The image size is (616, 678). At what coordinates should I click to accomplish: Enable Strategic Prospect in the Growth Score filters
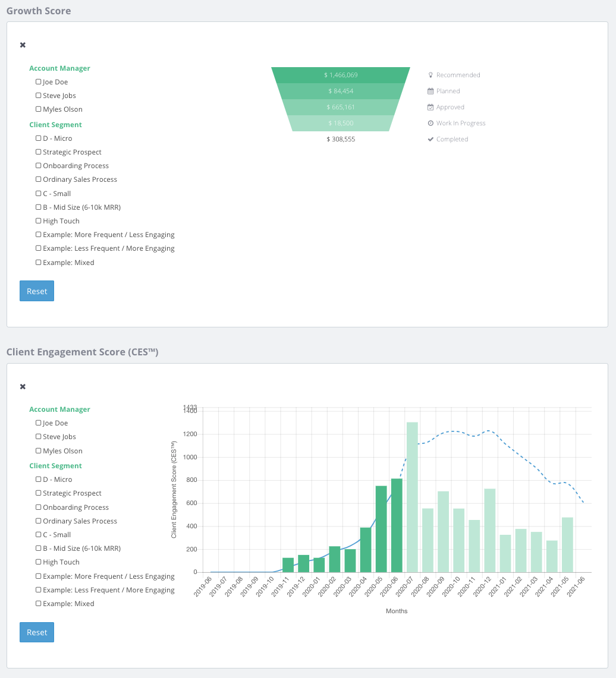pyautogui.click(x=39, y=152)
